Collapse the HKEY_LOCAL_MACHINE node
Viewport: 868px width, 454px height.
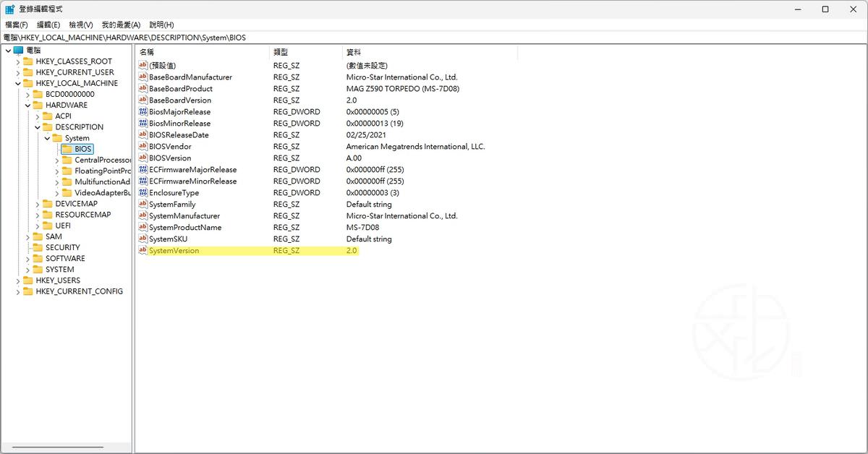pos(18,83)
